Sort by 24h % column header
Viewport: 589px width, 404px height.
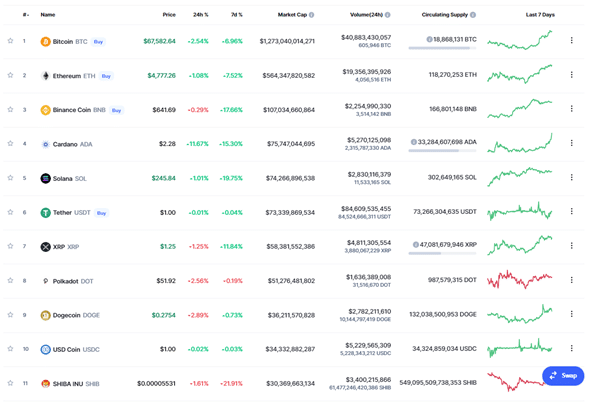(x=201, y=15)
